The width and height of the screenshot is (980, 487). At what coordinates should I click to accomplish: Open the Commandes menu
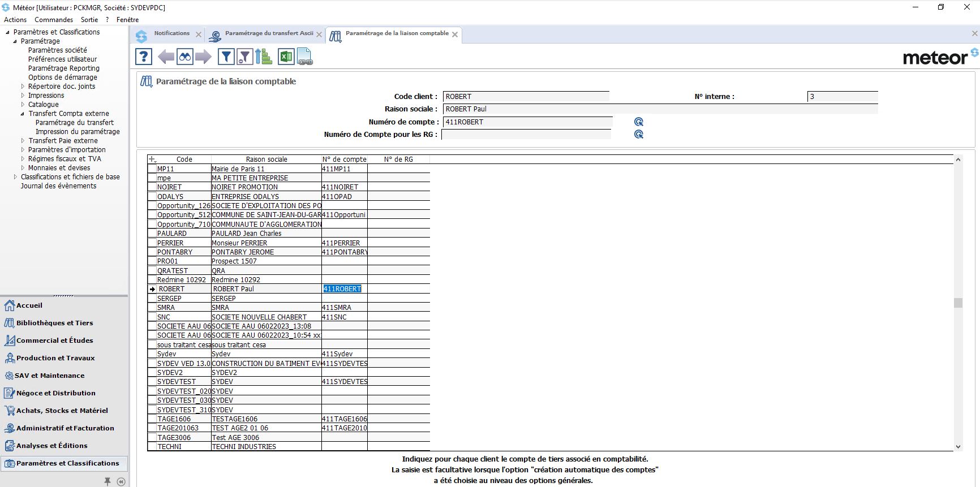54,20
